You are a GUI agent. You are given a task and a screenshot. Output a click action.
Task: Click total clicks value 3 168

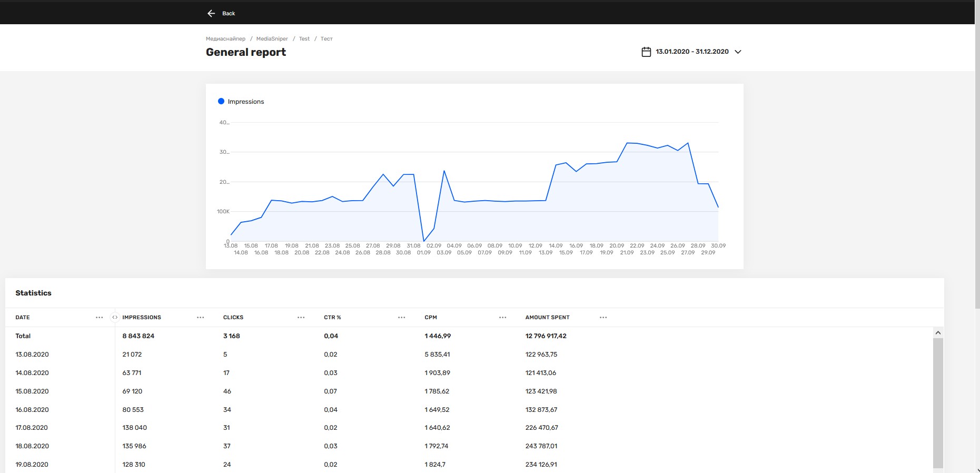pos(232,336)
